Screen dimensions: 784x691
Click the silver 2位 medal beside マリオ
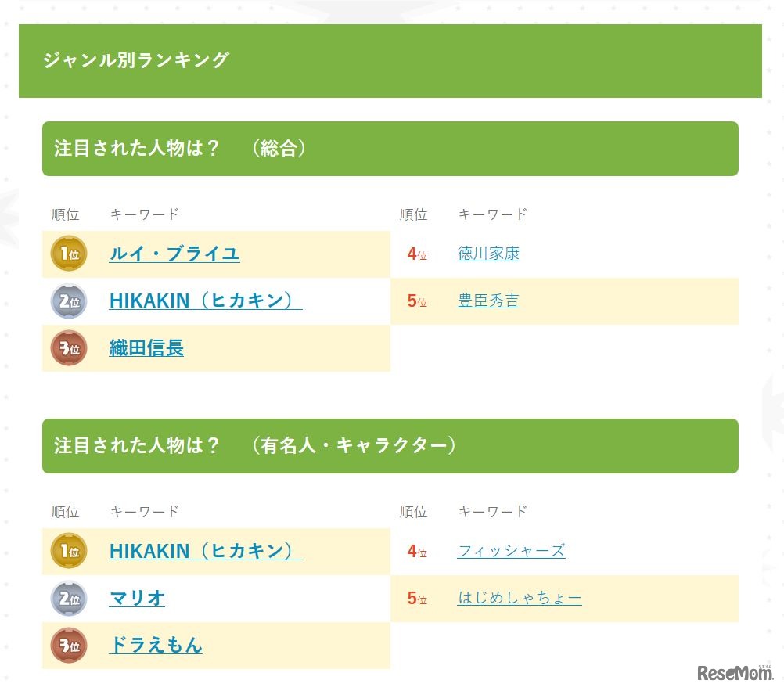69,598
